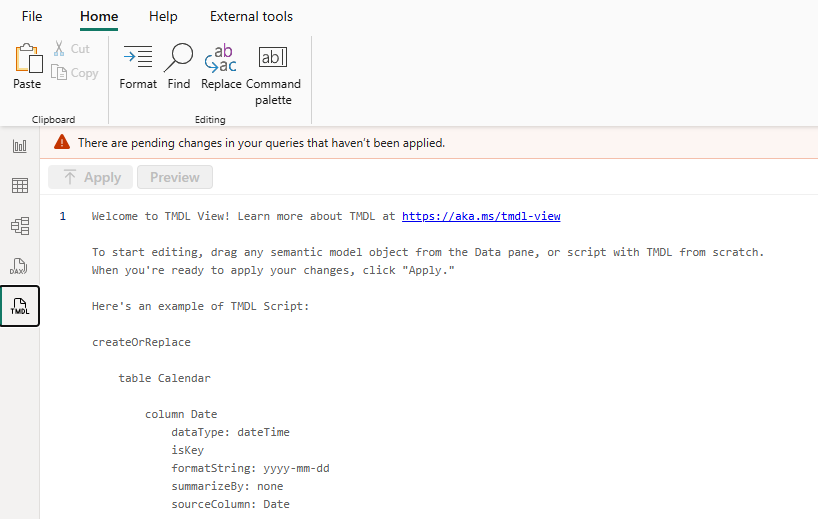Click the Paste clipboard icon
Viewport: 818px width, 519px height.
[27, 60]
